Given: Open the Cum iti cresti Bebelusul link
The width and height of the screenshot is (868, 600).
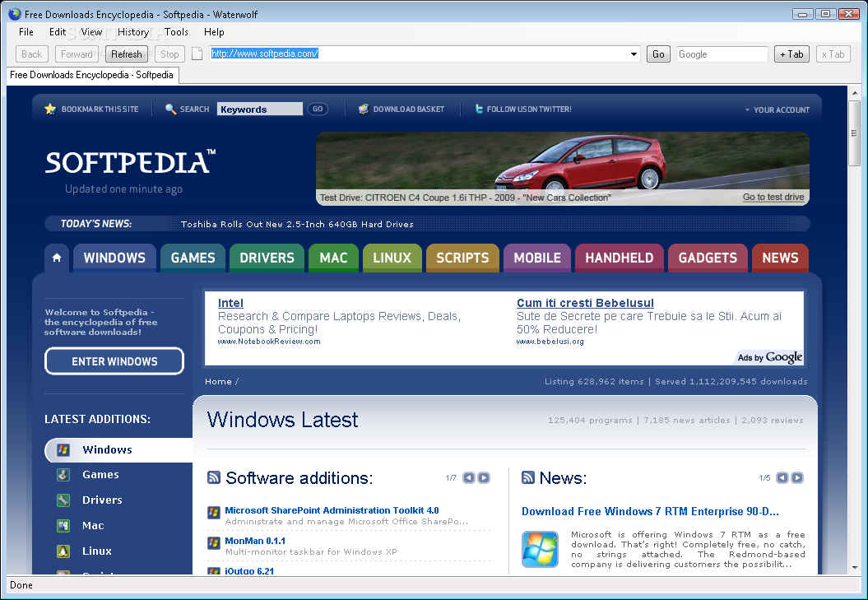Looking at the screenshot, I should click(585, 303).
